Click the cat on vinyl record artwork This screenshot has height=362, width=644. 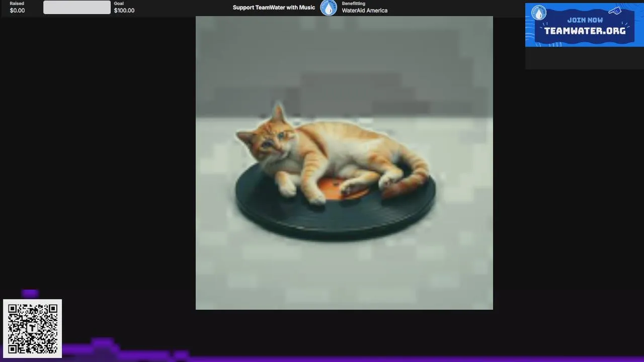pos(344,162)
